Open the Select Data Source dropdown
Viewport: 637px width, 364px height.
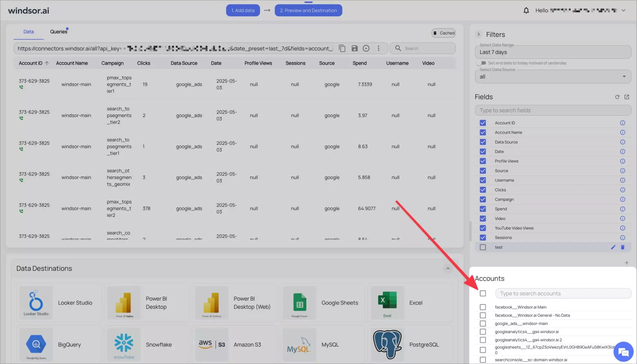point(553,77)
